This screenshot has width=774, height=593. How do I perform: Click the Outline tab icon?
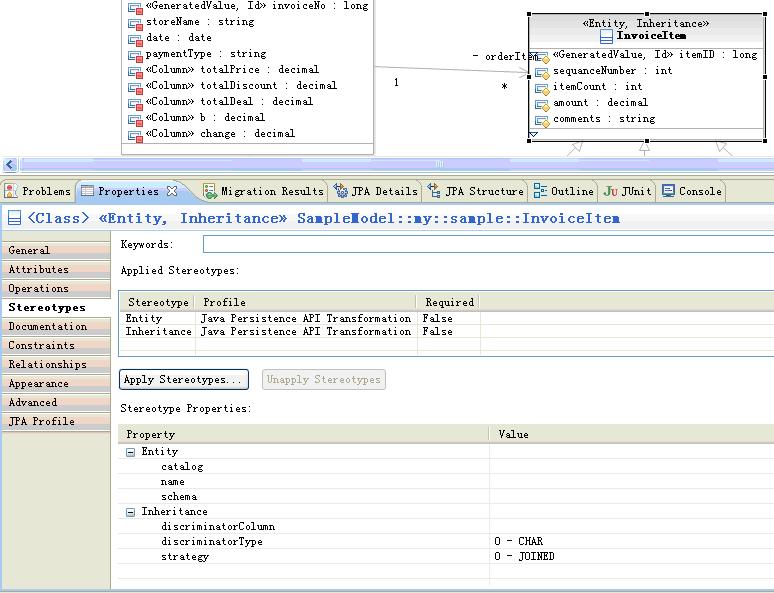pos(540,191)
